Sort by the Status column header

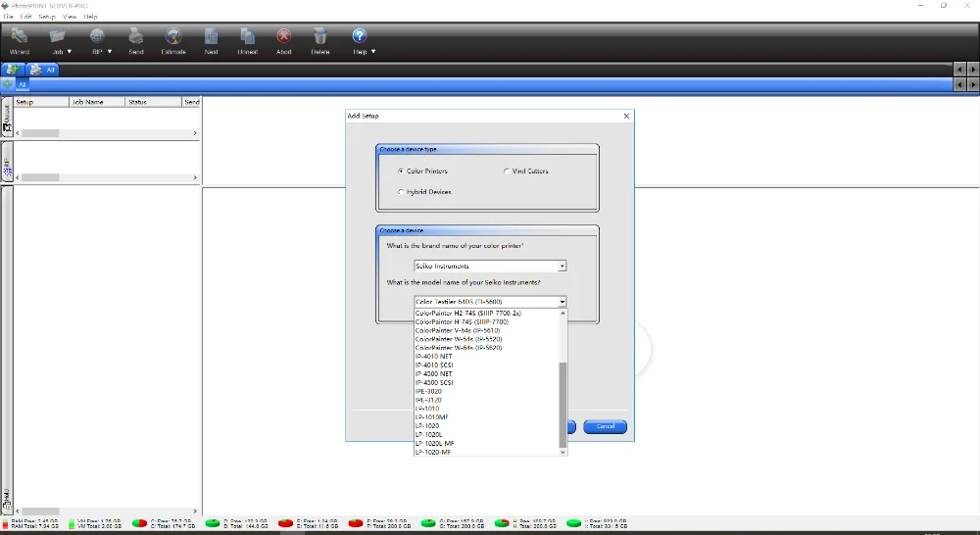tap(153, 102)
